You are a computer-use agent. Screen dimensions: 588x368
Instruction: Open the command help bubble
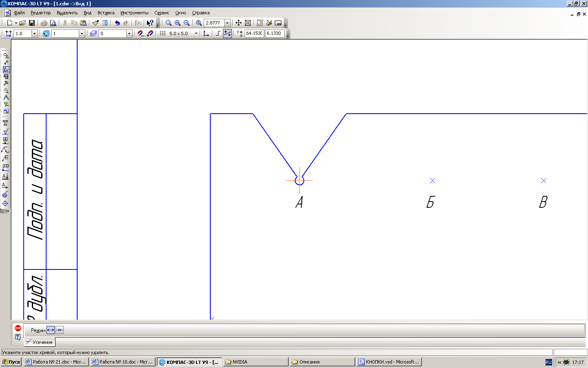coord(18,337)
